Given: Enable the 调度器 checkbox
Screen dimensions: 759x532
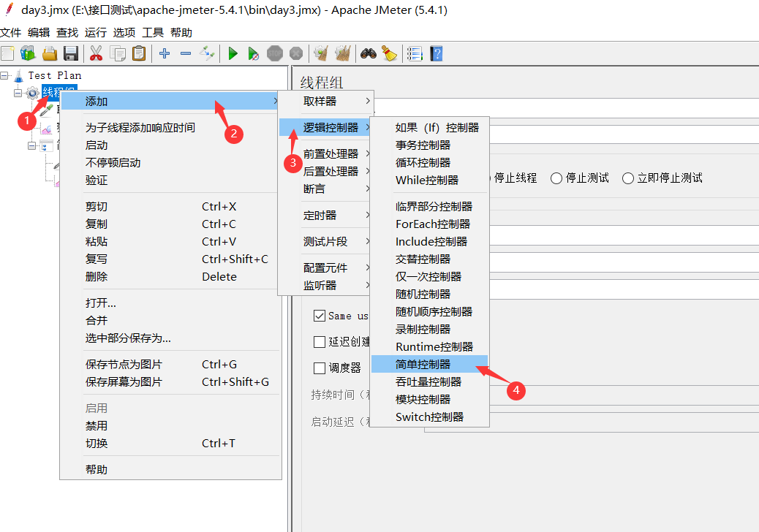Looking at the screenshot, I should [x=320, y=368].
